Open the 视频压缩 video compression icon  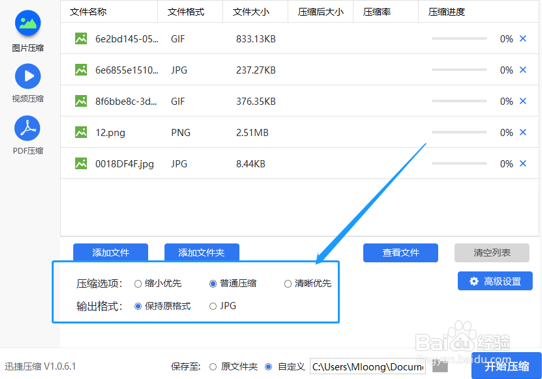coord(28,76)
